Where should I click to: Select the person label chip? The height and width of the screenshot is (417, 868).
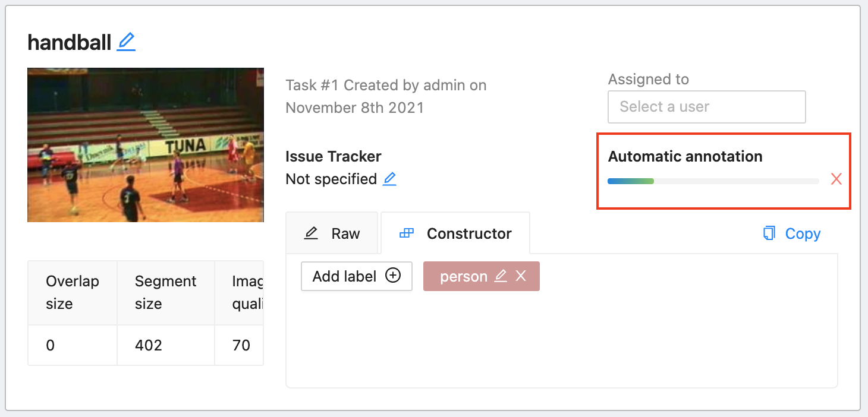pyautogui.click(x=463, y=276)
